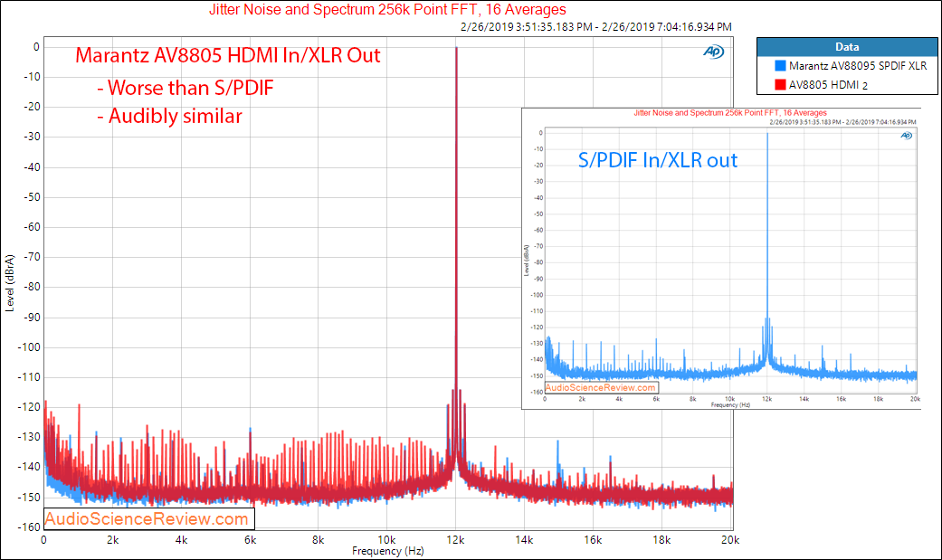Viewport: 942px width, 560px height.
Task: Click the '12k' tick on the inset x-axis
Action: [x=766, y=399]
